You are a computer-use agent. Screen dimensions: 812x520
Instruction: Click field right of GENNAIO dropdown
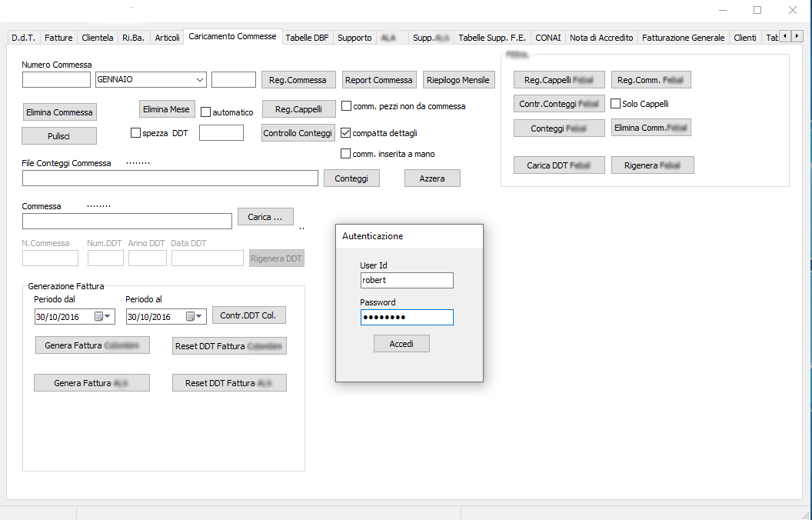click(234, 80)
